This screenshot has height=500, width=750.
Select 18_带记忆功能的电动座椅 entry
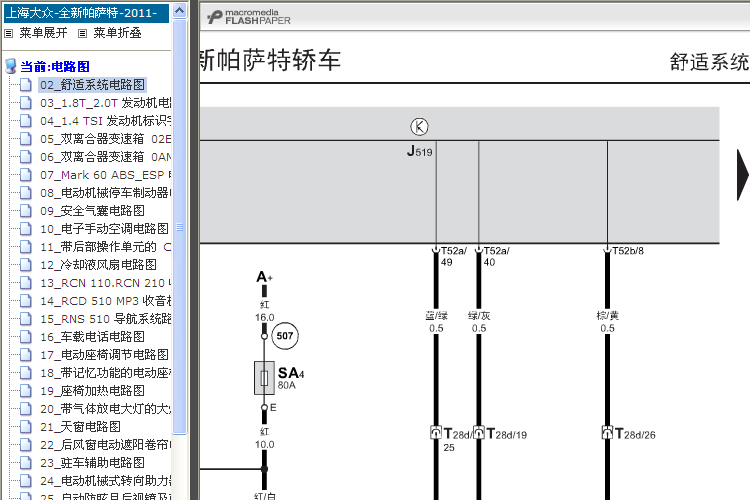pyautogui.click(x=105, y=373)
